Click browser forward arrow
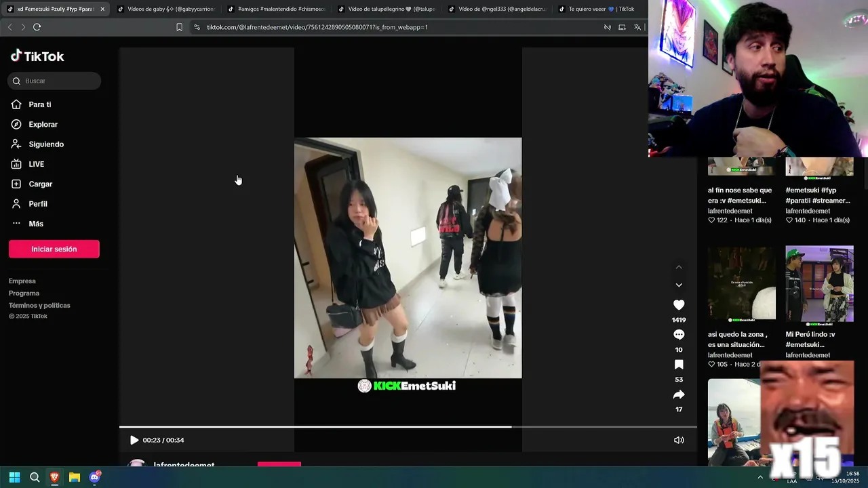This screenshot has width=868, height=488. (x=23, y=27)
